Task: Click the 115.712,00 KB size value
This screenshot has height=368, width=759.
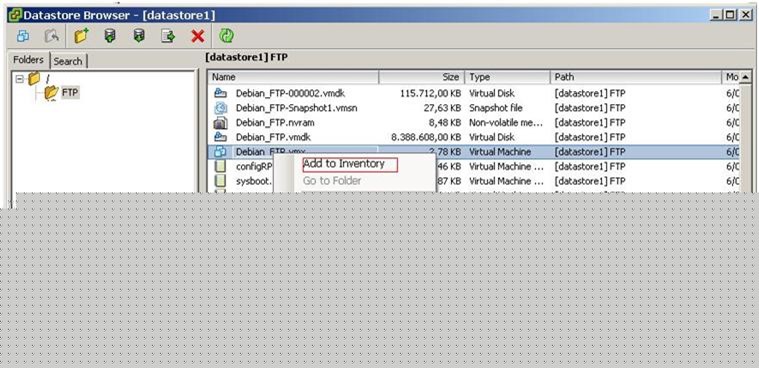Action: [x=430, y=93]
